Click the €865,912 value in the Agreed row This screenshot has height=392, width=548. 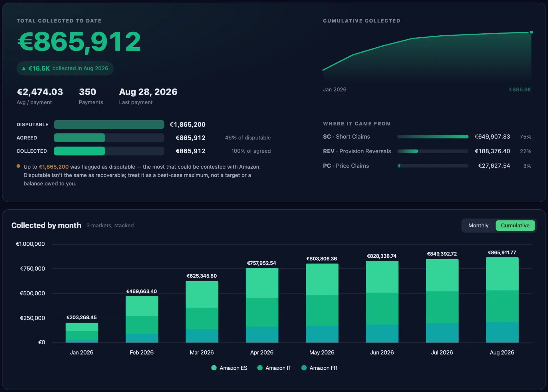coord(190,138)
